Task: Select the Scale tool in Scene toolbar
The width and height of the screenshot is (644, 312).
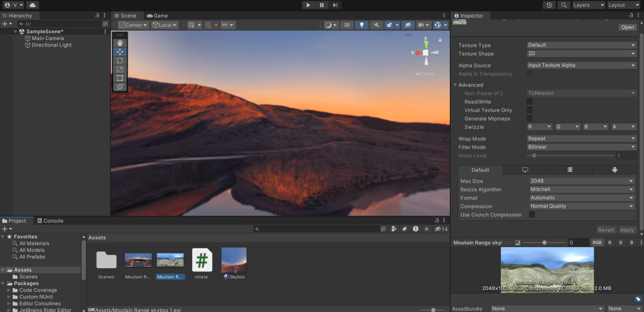Action: point(120,69)
